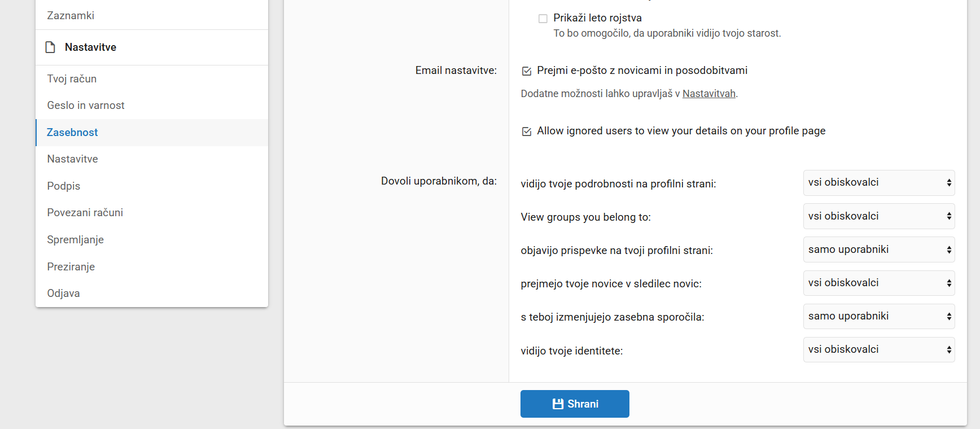Click Odjava to log out
The height and width of the screenshot is (429, 980).
pos(64,294)
